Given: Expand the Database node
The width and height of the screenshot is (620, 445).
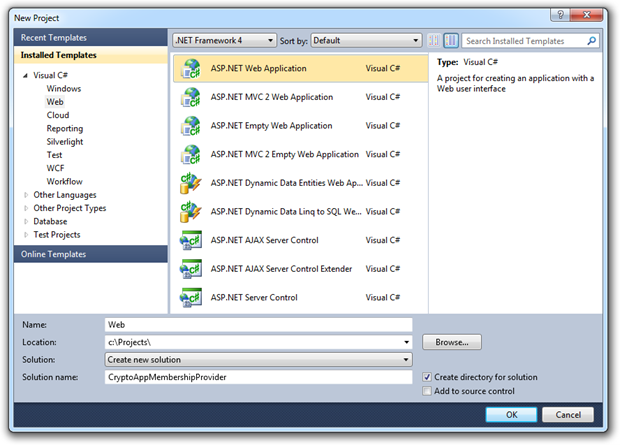Looking at the screenshot, I should coord(26,221).
